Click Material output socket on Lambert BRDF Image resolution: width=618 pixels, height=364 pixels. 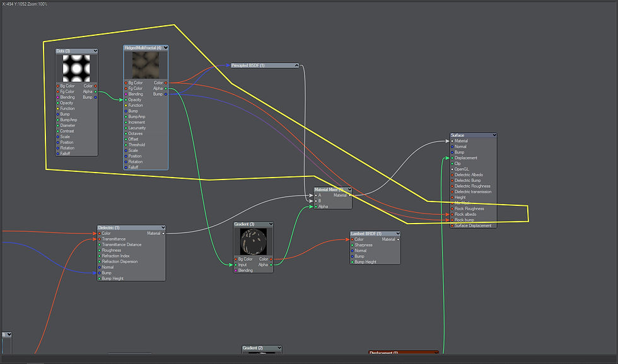coord(398,239)
